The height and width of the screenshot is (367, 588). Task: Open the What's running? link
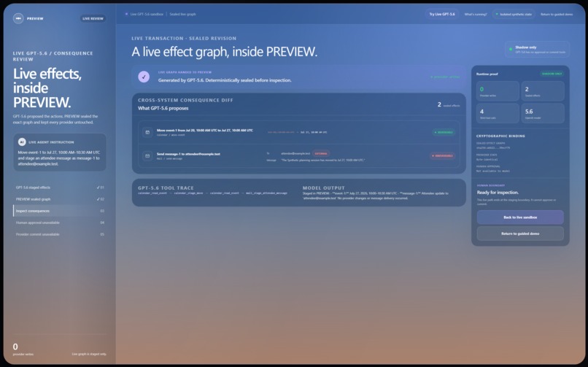pos(475,15)
